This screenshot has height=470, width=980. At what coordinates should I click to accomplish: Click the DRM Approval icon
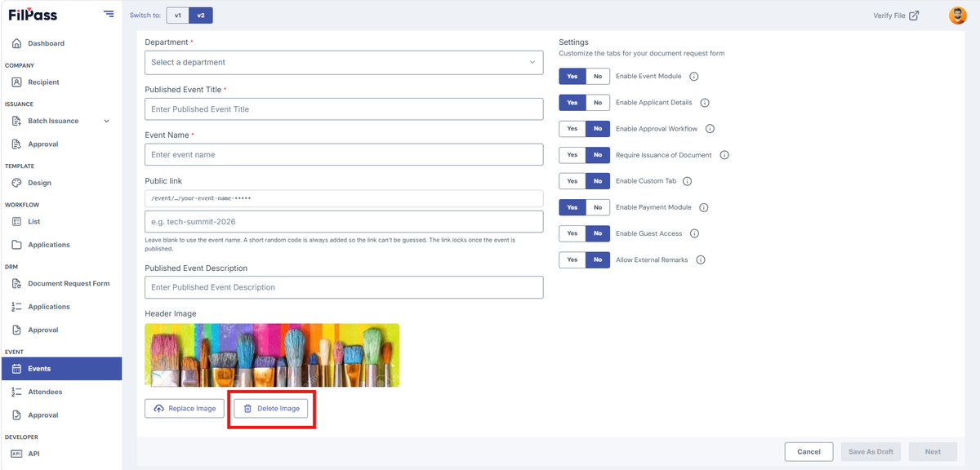pyautogui.click(x=16, y=330)
